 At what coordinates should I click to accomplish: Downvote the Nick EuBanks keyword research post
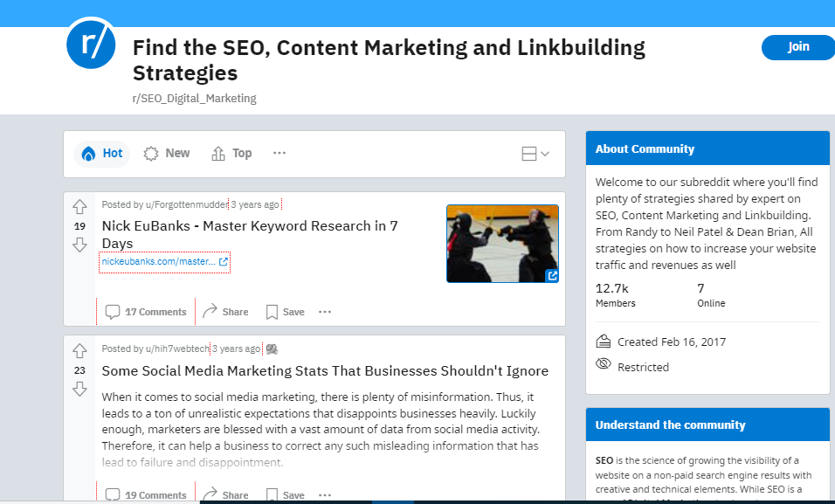(79, 245)
